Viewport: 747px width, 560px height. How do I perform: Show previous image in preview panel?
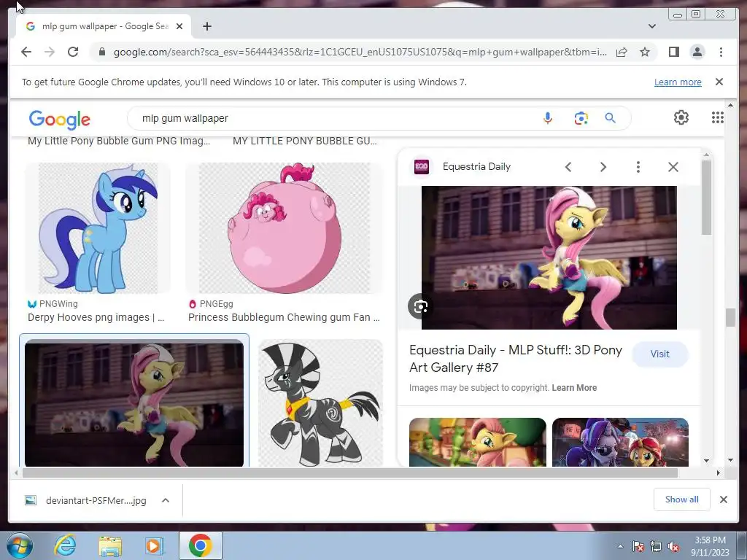coord(568,167)
